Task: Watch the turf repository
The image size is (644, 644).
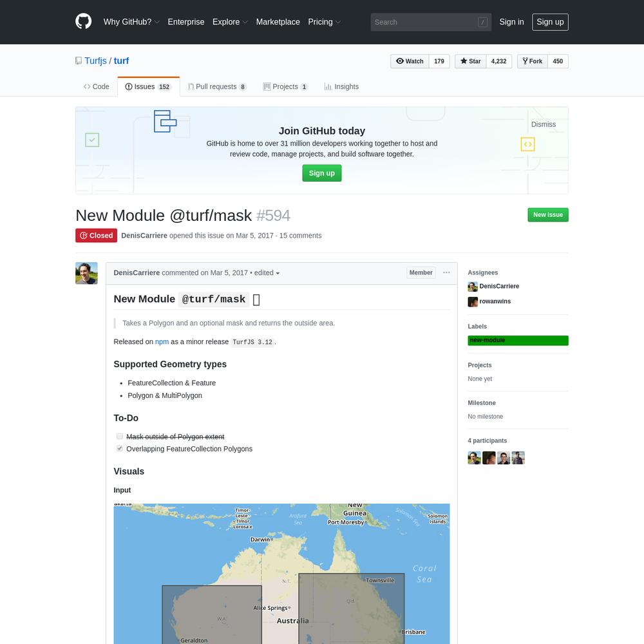Action: [410, 61]
